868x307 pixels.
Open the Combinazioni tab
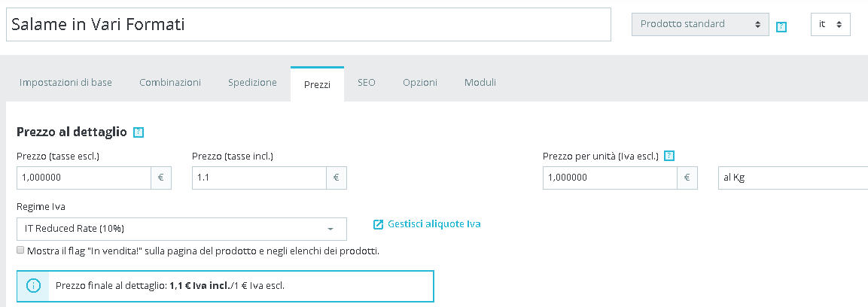click(170, 83)
